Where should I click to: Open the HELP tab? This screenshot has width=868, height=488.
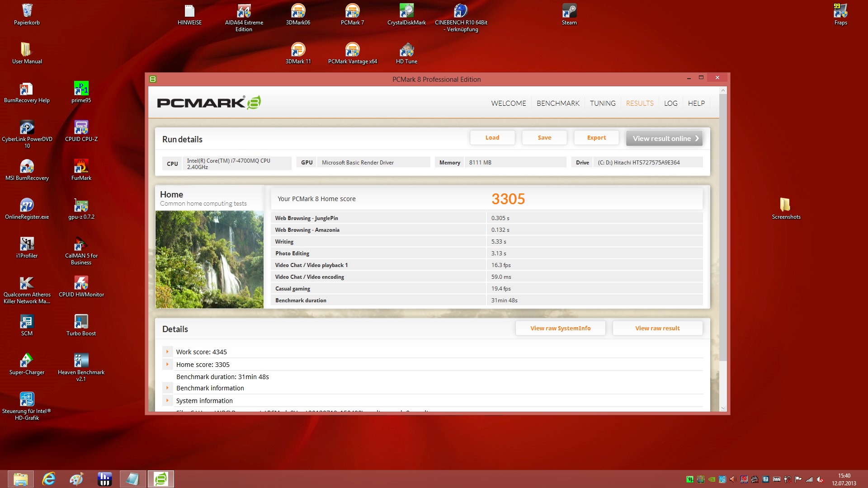(696, 103)
